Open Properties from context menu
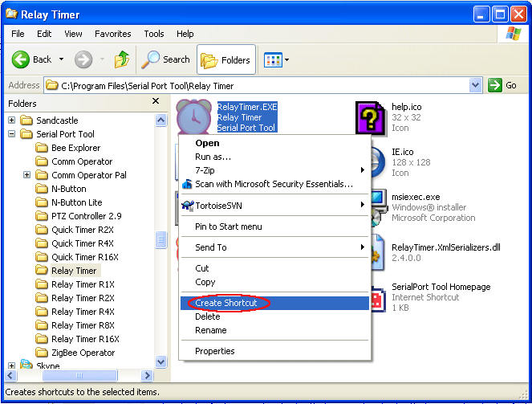 [x=274, y=351]
